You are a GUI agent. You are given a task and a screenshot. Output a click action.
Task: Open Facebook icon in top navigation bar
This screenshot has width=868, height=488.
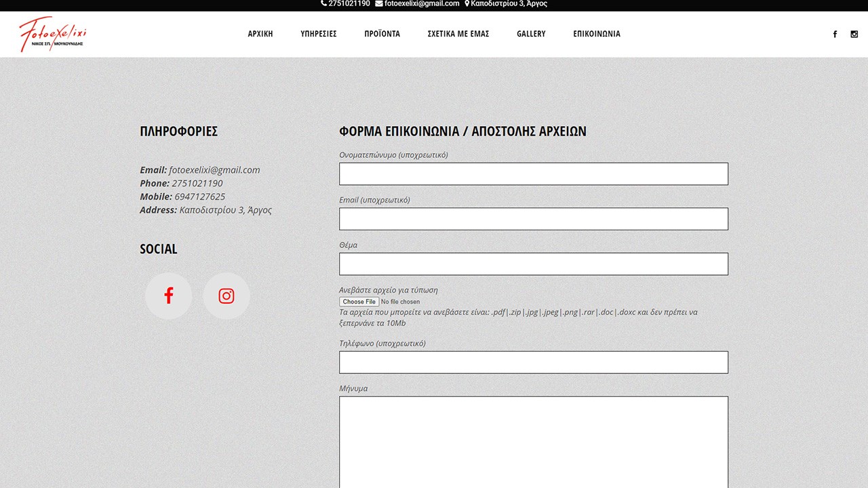tap(835, 34)
